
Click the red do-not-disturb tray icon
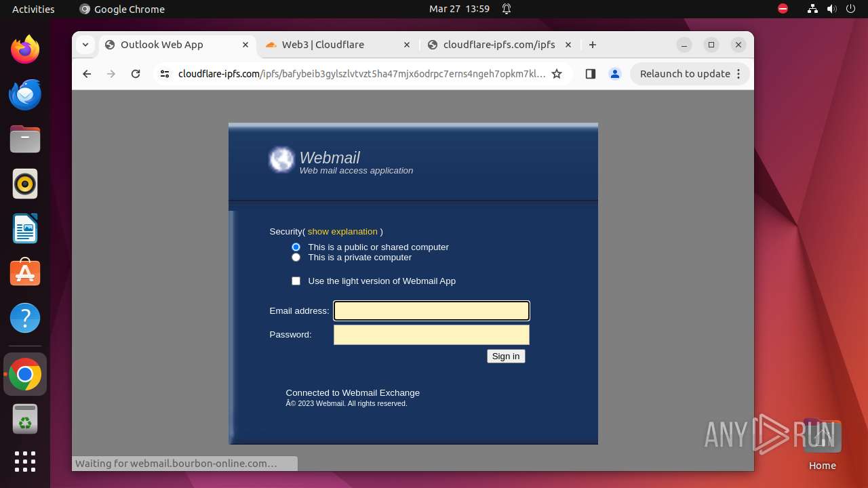[x=783, y=9]
